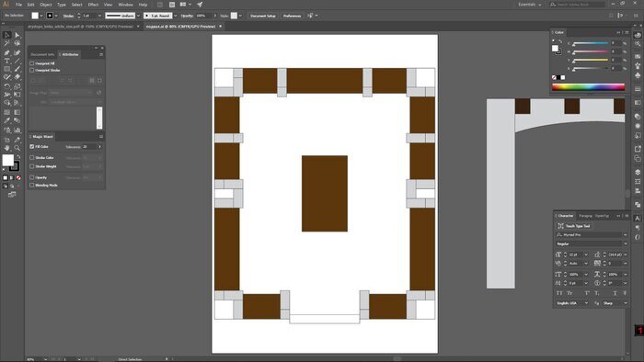644x362 pixels.
Task: Click the Search Adobe Stock field
Action: pos(578,5)
